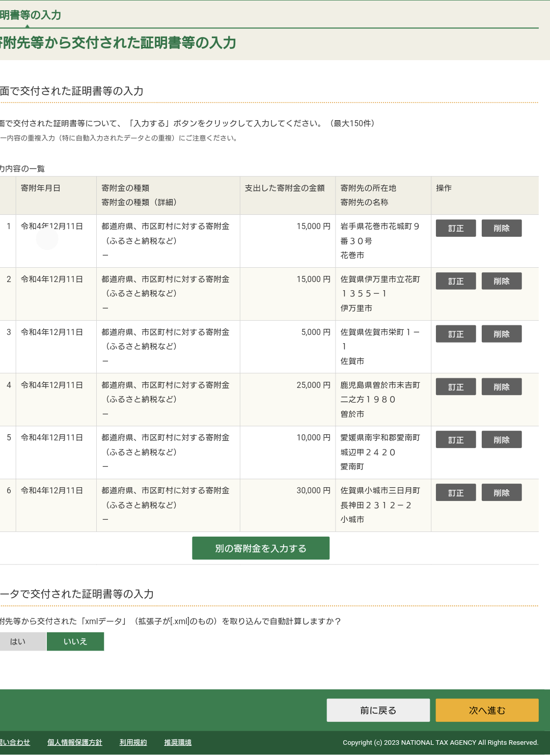
Task: Correct the 愛南町 10,000 円 entry
Action: [455, 440]
